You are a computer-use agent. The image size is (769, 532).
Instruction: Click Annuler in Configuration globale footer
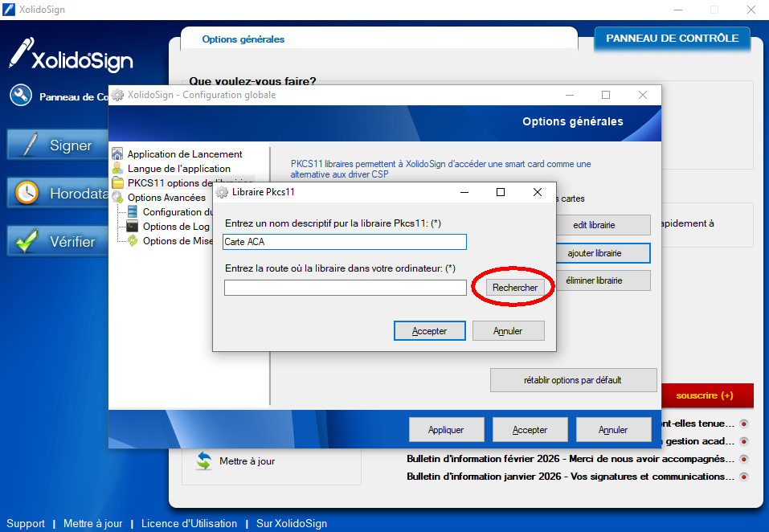point(614,430)
